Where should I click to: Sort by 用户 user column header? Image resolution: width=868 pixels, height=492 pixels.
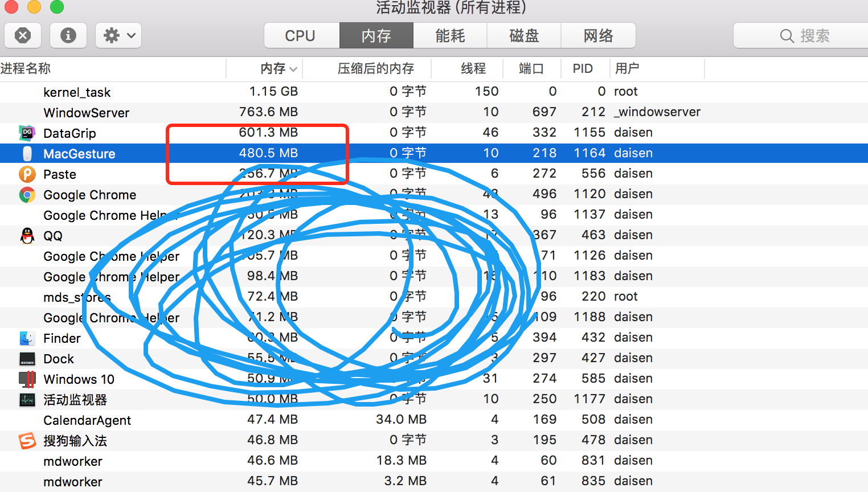coord(657,68)
